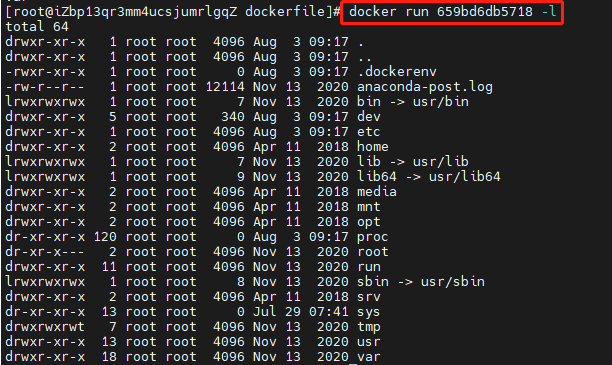Select the 'media' directory name
The height and width of the screenshot is (365, 612).
click(377, 192)
